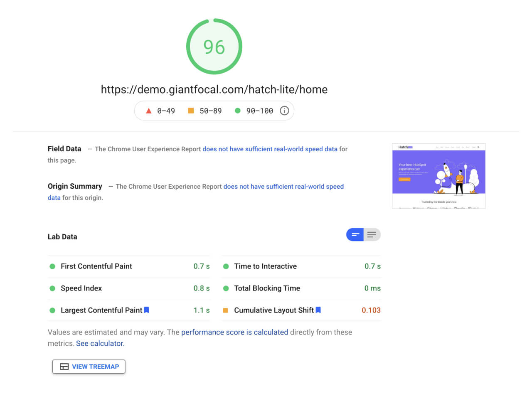Image resolution: width=532 pixels, height=399 pixels.
Task: Switch Lab Data to compact summary view
Action: click(355, 235)
